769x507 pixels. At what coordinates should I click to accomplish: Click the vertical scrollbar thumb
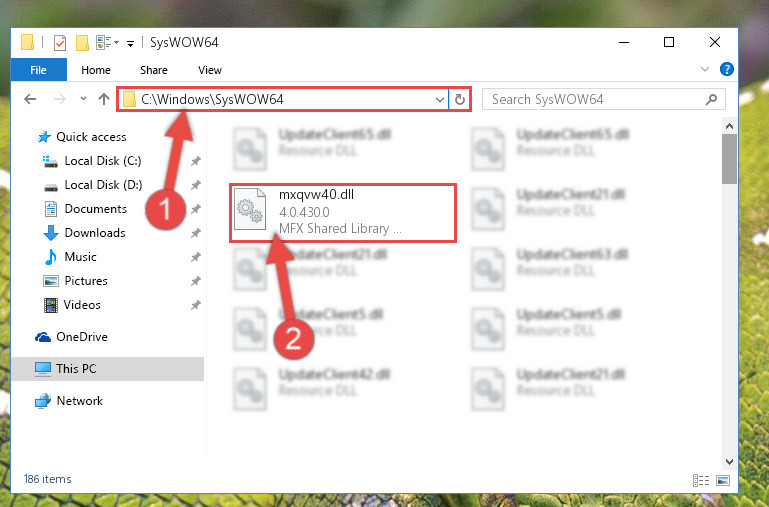point(729,159)
